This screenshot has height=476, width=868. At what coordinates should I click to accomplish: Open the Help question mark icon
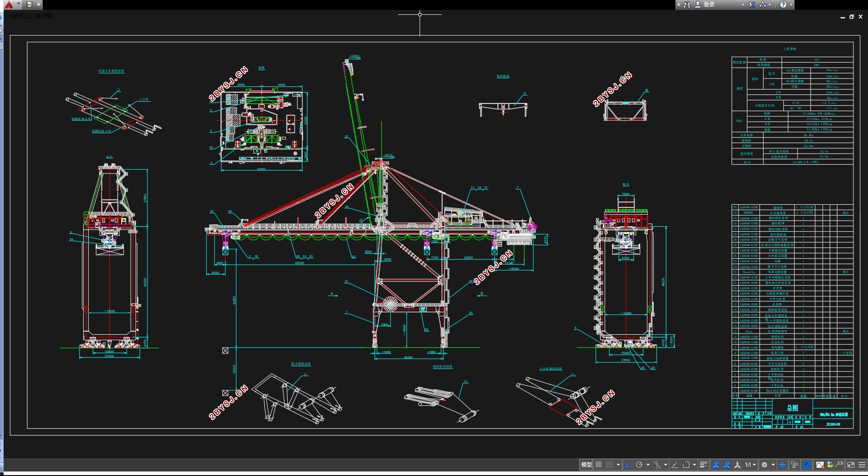[x=783, y=4]
